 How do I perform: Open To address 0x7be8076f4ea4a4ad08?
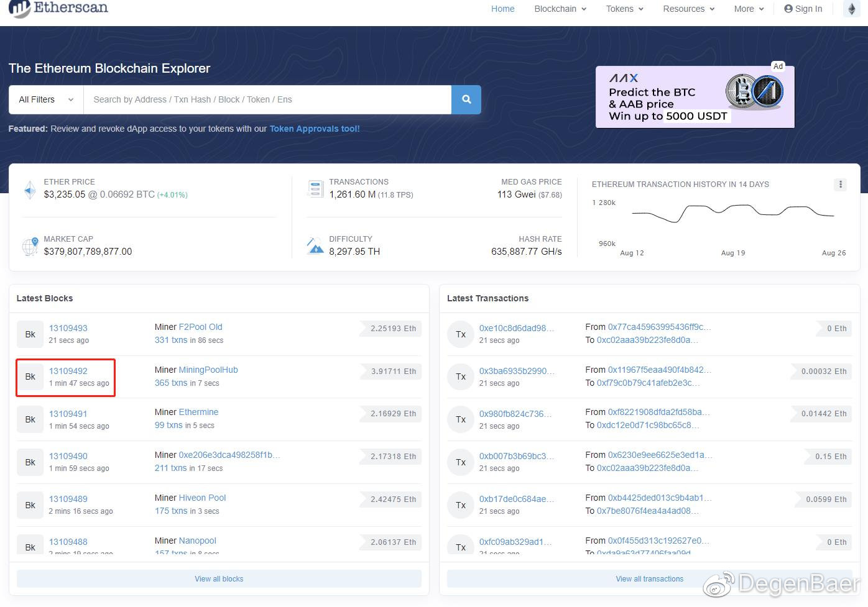pos(648,511)
